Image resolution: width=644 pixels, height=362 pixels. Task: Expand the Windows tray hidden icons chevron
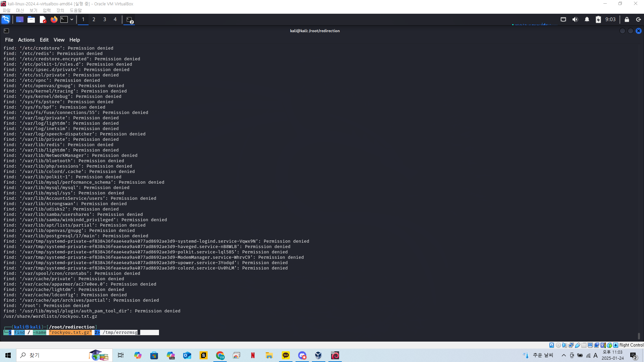(x=564, y=355)
